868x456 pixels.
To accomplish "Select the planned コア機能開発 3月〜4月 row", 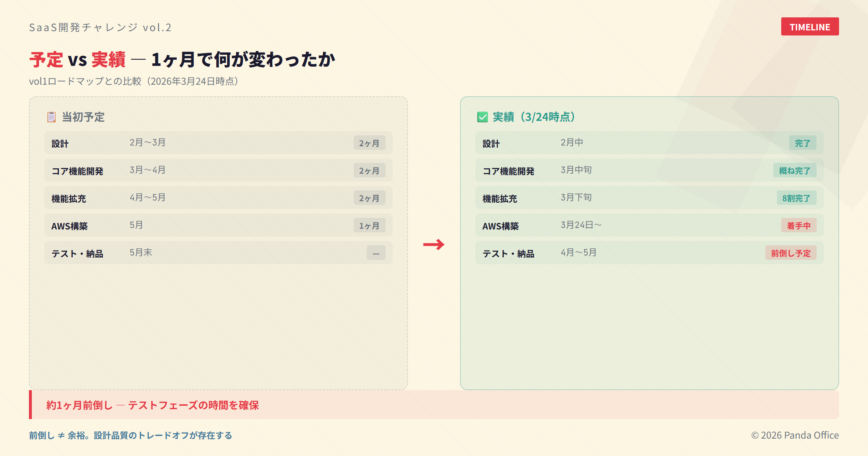I will click(x=218, y=170).
